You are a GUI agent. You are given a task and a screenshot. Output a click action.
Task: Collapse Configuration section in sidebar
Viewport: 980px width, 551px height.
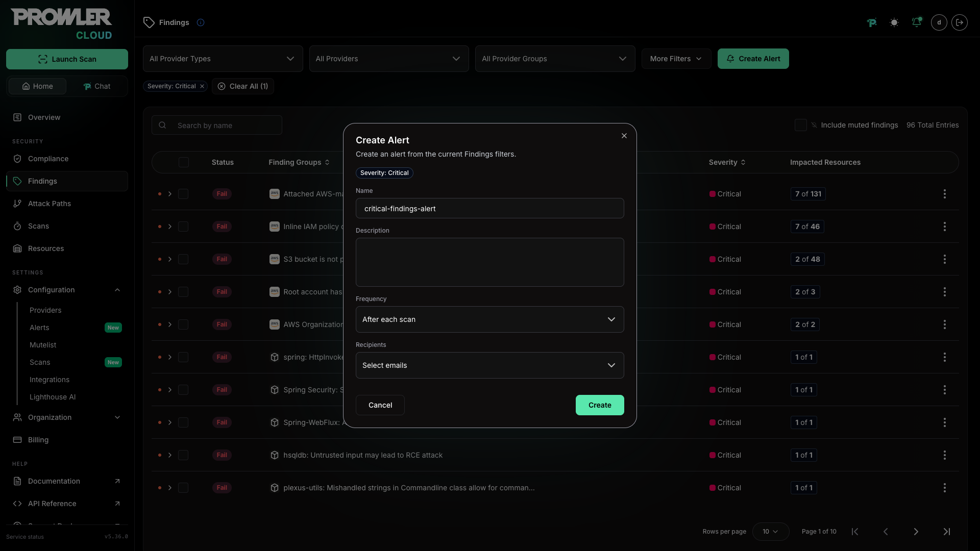[67, 290]
